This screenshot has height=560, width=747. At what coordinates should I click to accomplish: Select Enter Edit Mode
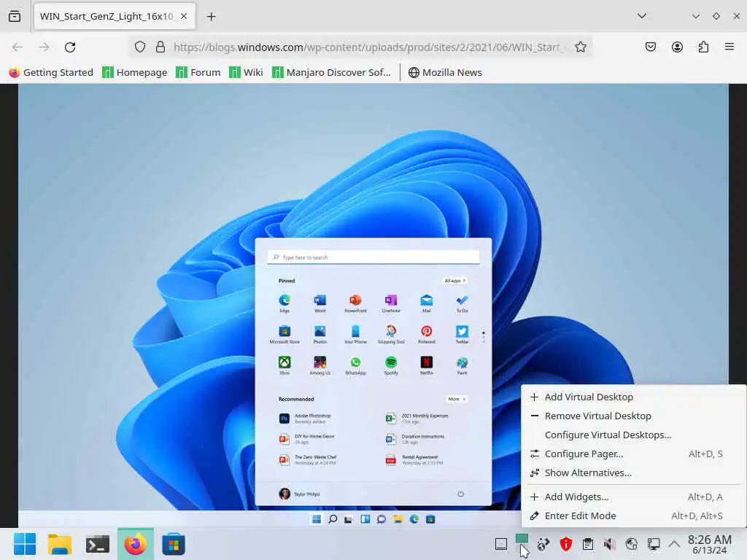click(634, 516)
